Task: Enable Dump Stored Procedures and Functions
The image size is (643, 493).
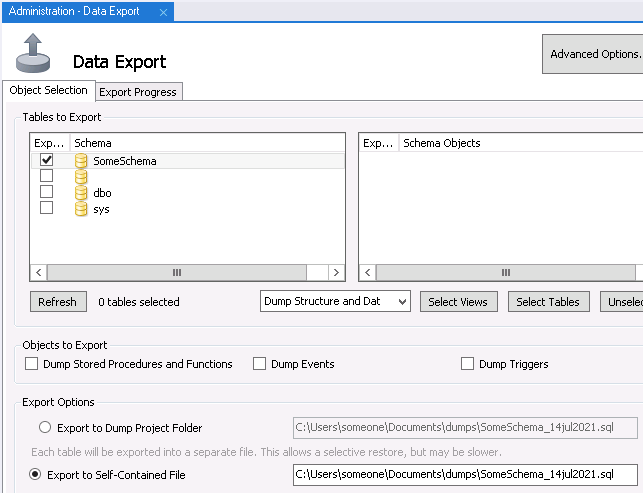Action: click(32, 364)
